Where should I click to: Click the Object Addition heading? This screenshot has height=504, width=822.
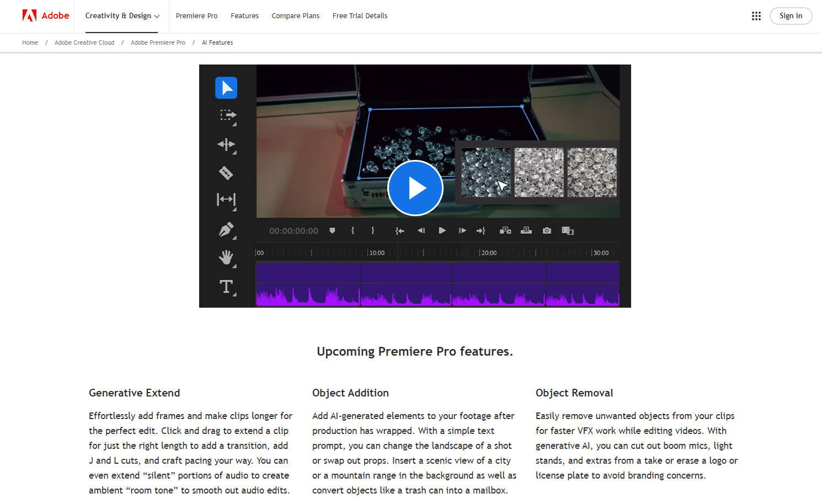[350, 393]
